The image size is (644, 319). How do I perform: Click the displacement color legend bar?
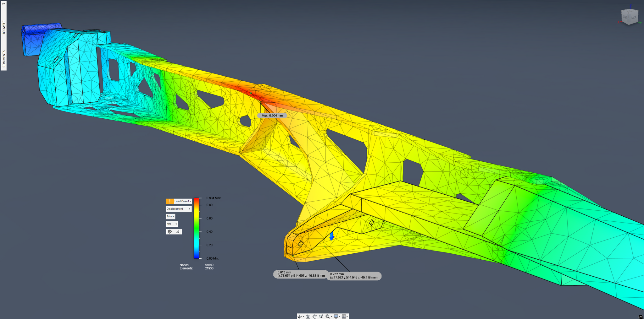[x=196, y=228]
